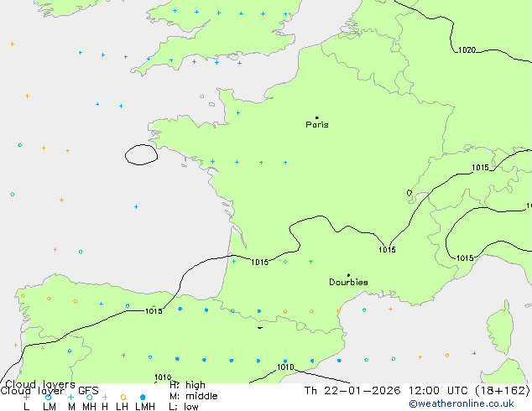
Task: Click the Dourbies location marker dot
Action: [x=348, y=275]
